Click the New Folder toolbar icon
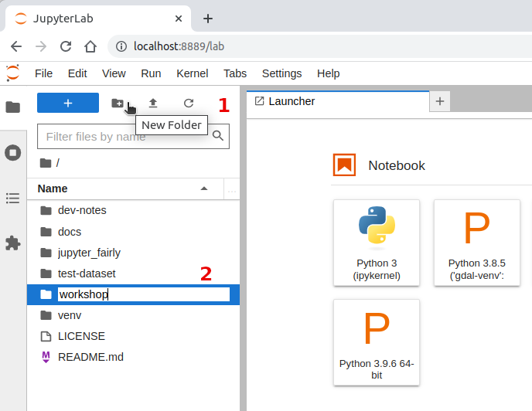This screenshot has width=532, height=411. pos(118,103)
